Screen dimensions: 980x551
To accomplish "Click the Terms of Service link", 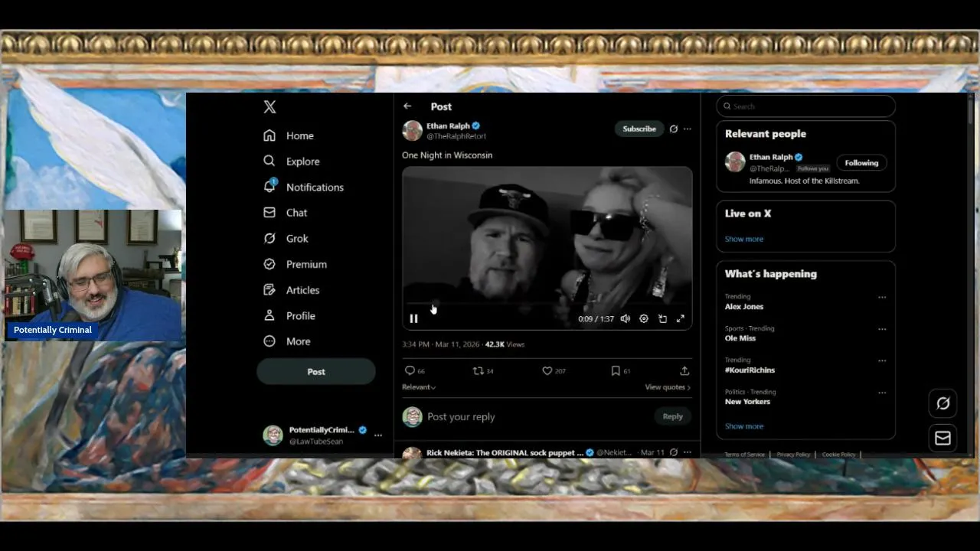I will (x=745, y=455).
